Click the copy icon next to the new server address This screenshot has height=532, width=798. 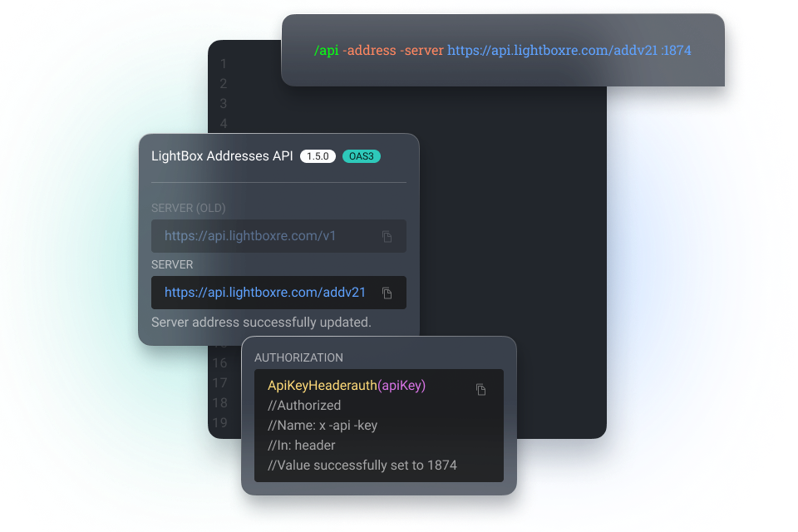tap(387, 293)
